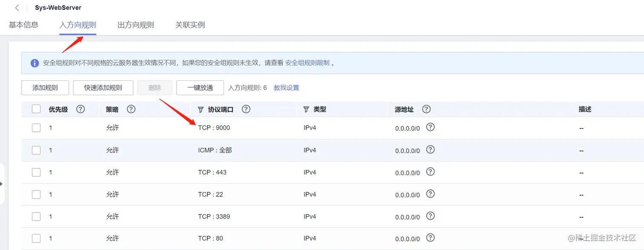Check the TCP : 22 rule checkbox
The image size is (644, 250).
click(x=36, y=194)
